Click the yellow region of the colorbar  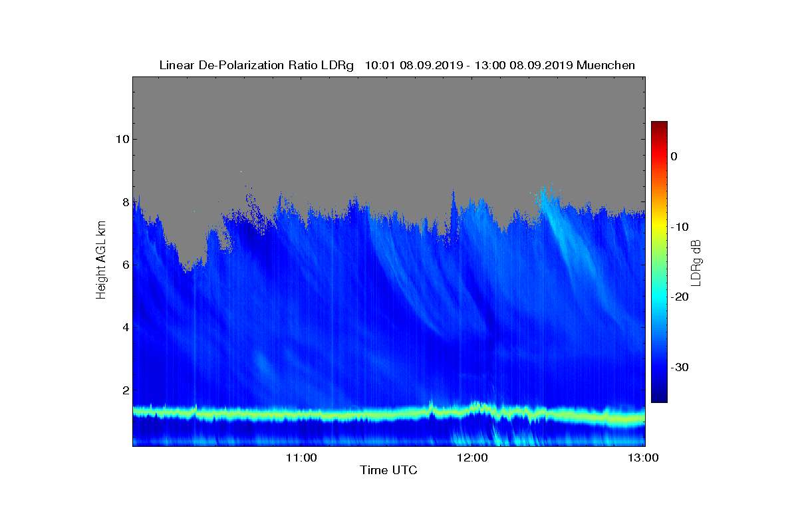click(x=659, y=227)
